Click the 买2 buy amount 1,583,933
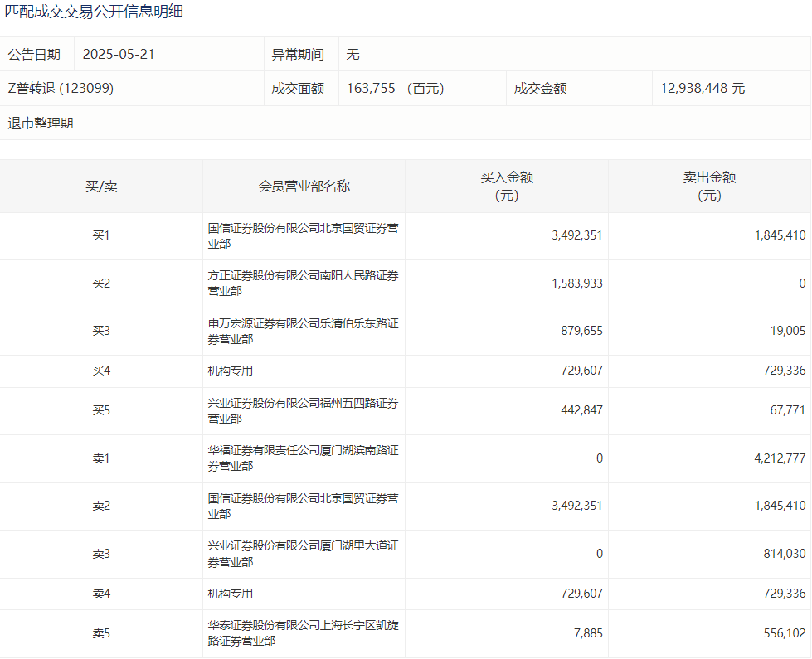 point(576,283)
